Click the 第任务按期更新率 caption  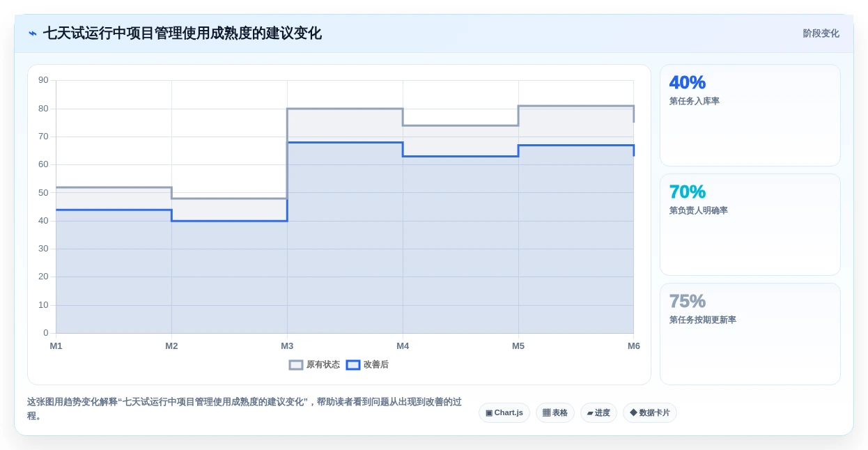pos(703,320)
